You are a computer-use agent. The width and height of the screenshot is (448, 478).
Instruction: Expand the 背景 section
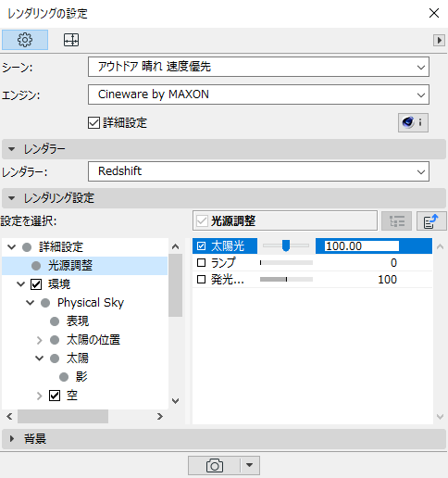point(224,439)
